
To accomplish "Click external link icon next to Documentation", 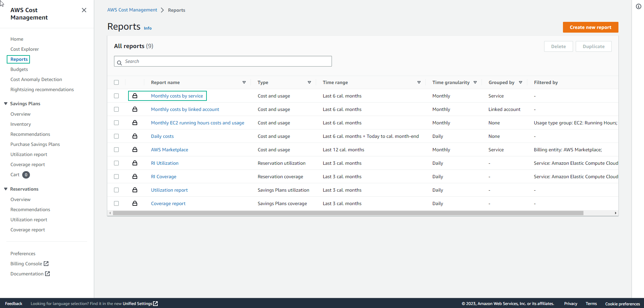I will (x=47, y=274).
